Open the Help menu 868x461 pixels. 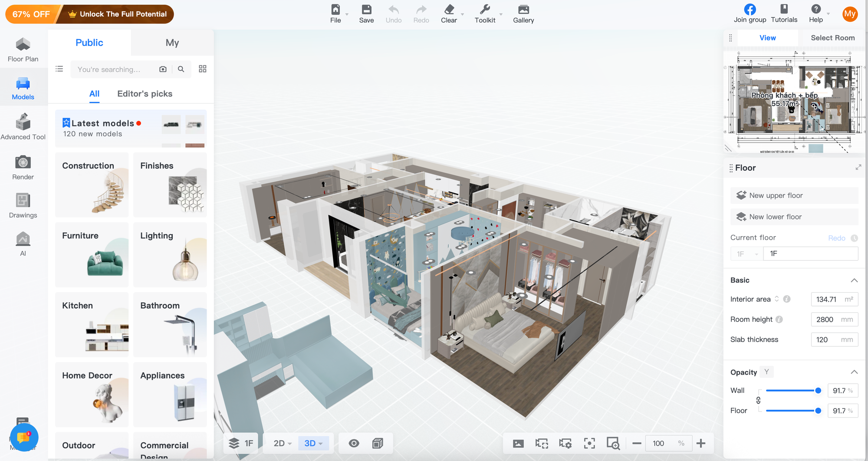[x=816, y=14]
